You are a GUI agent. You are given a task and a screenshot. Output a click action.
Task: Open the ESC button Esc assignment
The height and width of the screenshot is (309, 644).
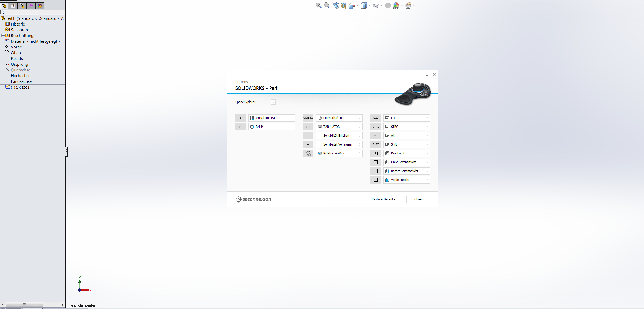(407, 118)
